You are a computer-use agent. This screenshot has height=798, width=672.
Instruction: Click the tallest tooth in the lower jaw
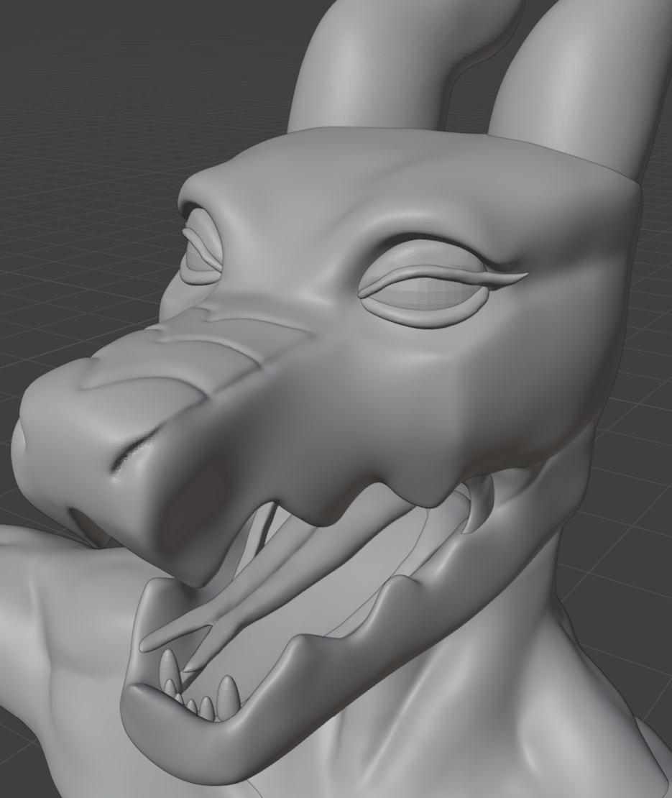[x=228, y=694]
